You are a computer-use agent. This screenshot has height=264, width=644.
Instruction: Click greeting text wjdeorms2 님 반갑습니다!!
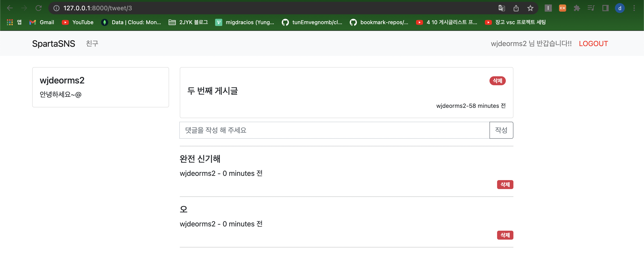(x=531, y=44)
